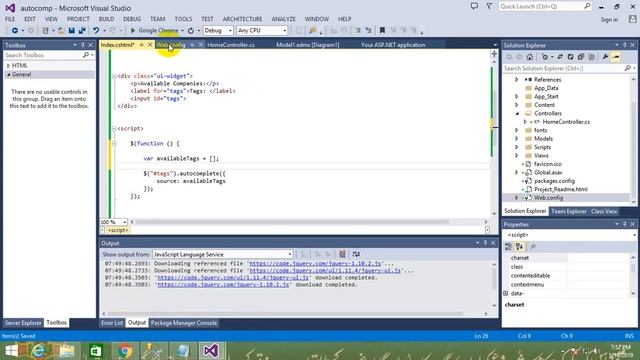Expand the HTML group in Toolbox

8,66
